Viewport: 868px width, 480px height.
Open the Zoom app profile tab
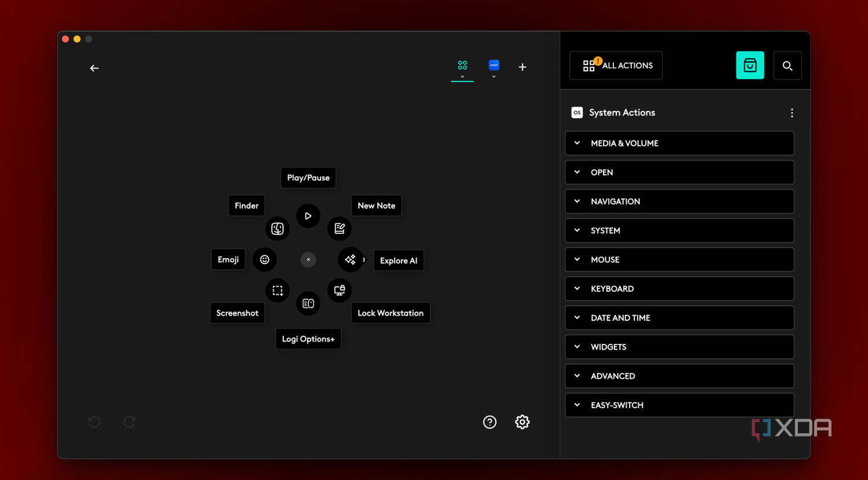494,65
